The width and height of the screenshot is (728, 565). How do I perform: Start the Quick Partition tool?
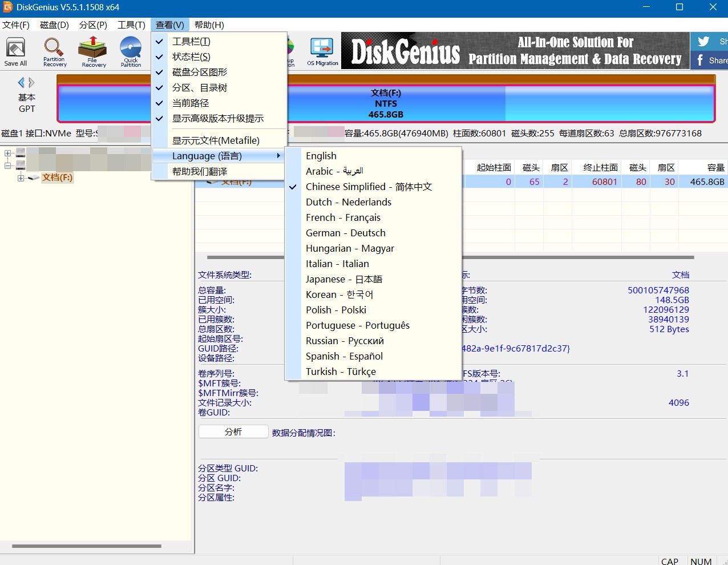[x=131, y=51]
